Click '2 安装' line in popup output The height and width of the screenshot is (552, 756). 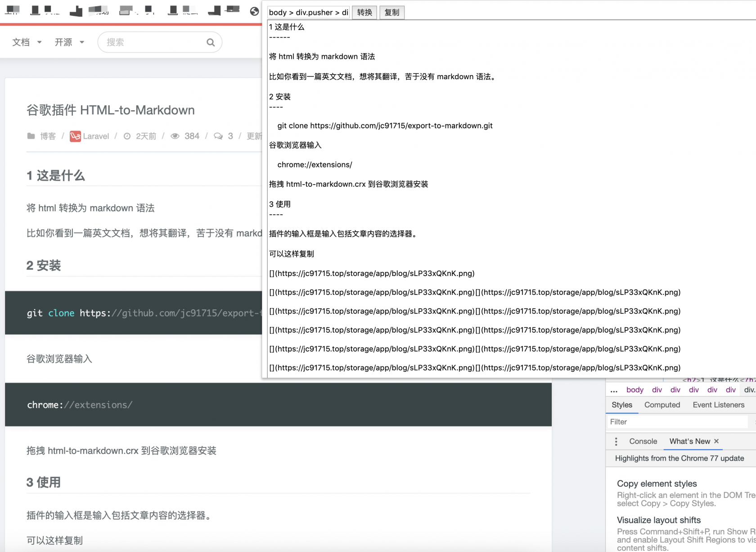pyautogui.click(x=280, y=97)
